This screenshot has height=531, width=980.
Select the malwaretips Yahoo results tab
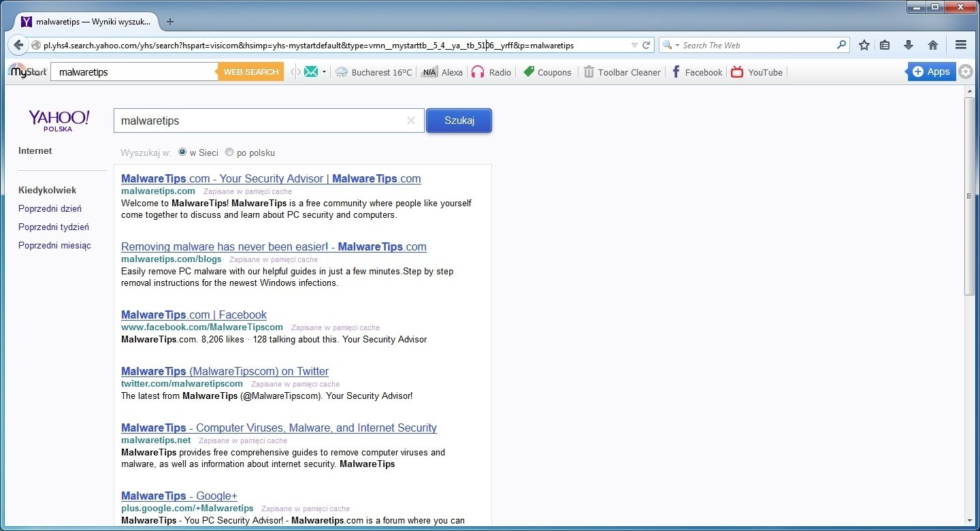[x=87, y=22]
